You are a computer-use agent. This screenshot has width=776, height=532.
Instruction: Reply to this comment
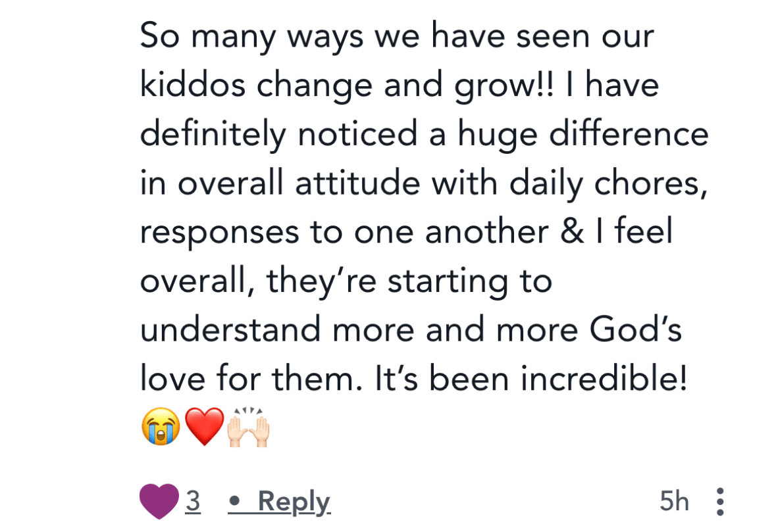(x=294, y=502)
